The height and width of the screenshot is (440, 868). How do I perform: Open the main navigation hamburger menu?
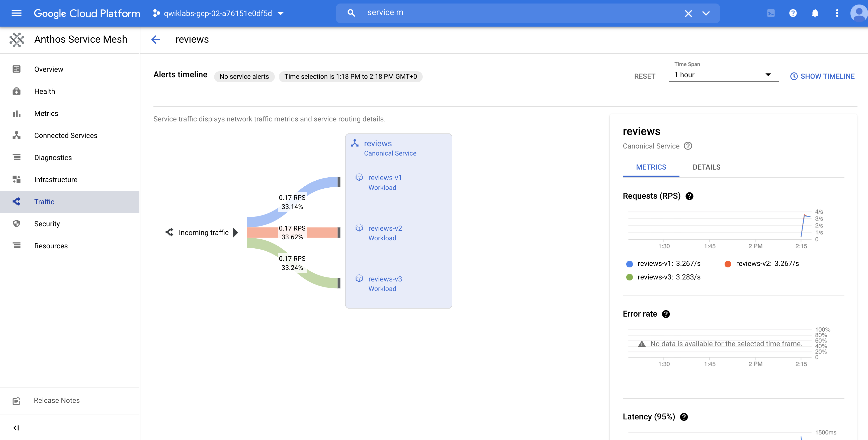[16, 13]
